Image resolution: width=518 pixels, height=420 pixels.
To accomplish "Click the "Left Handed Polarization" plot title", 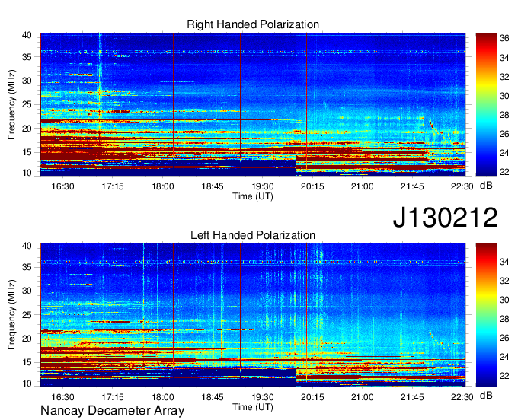I will (253, 235).
